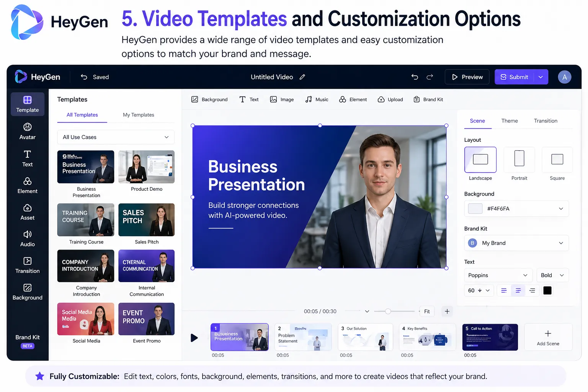This screenshot has width=588, height=392.
Task: Add Music from the toolbar
Action: 317,100
